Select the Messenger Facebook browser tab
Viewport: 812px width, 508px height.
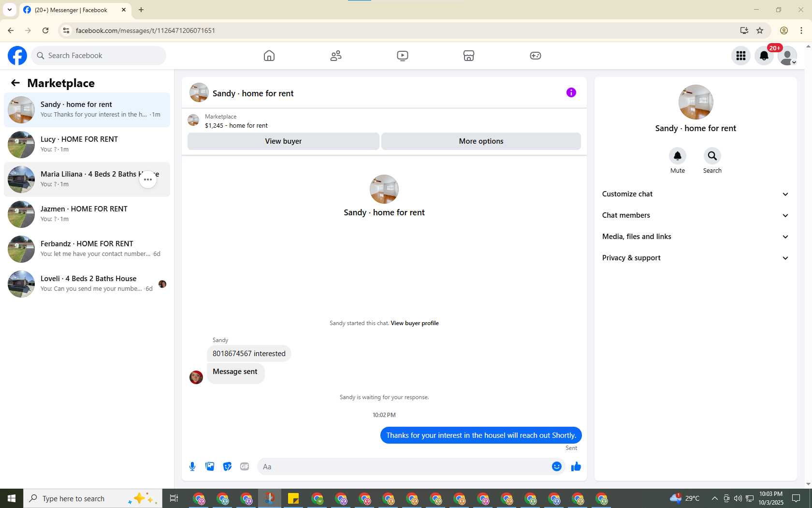pos(75,10)
